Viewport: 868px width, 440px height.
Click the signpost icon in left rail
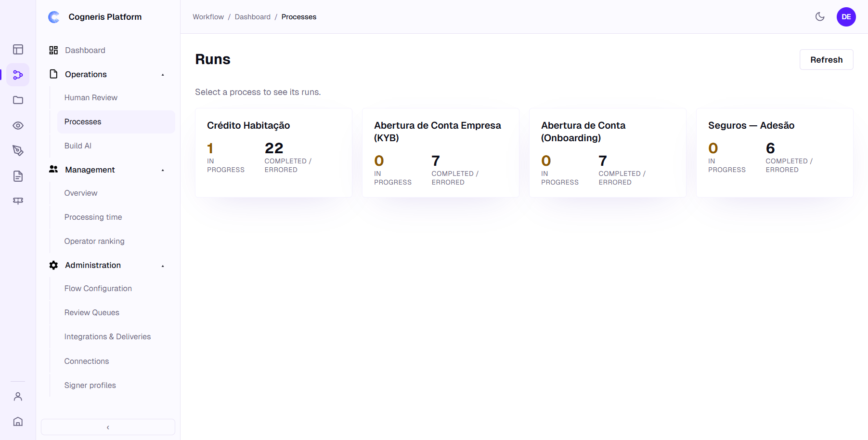click(x=18, y=201)
